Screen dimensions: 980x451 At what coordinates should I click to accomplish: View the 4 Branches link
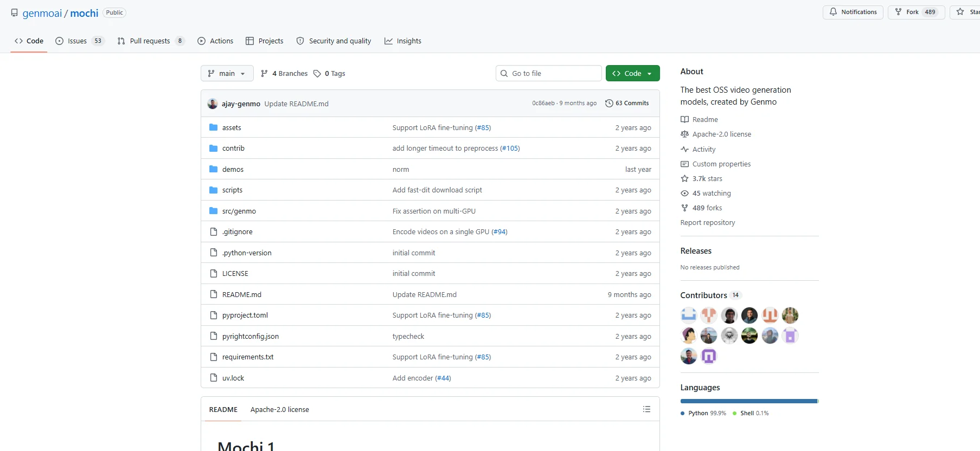click(284, 73)
